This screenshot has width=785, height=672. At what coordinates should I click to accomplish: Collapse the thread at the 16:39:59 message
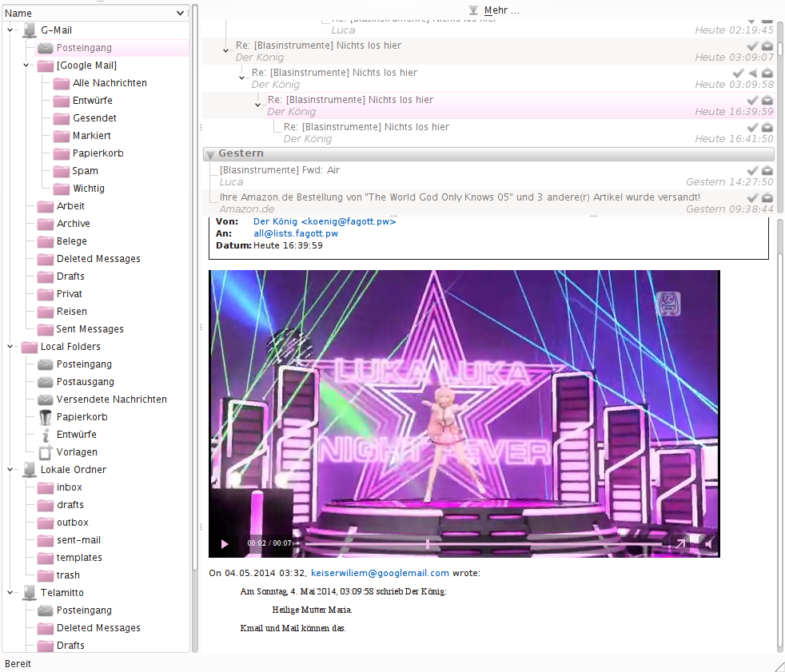coord(258,105)
